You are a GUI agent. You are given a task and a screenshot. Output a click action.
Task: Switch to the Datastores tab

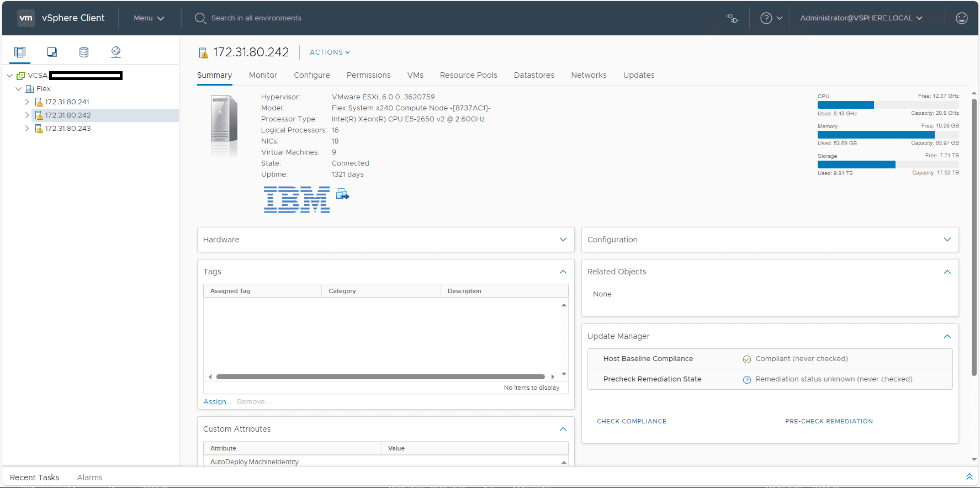tap(534, 75)
